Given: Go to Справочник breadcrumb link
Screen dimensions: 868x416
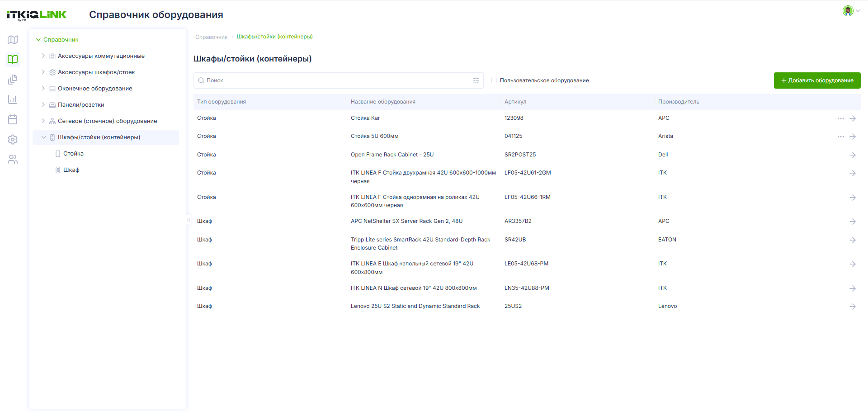Looking at the screenshot, I should (211, 37).
